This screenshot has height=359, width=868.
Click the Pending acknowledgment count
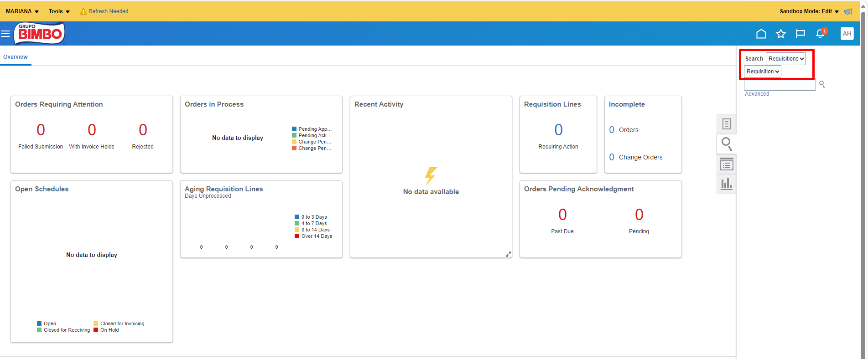point(639,215)
